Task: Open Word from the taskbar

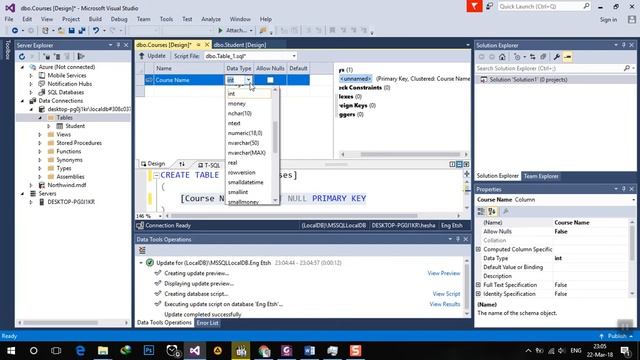Action: (x=309, y=351)
